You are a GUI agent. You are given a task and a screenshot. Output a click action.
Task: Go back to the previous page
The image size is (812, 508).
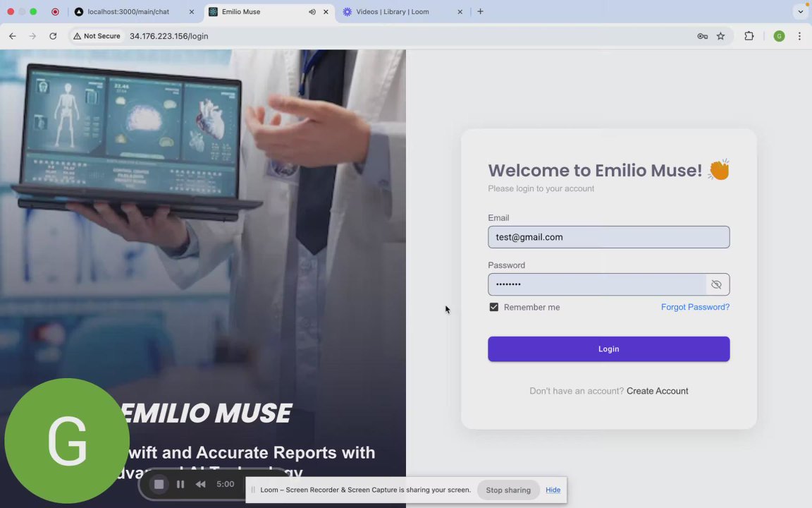click(13, 36)
